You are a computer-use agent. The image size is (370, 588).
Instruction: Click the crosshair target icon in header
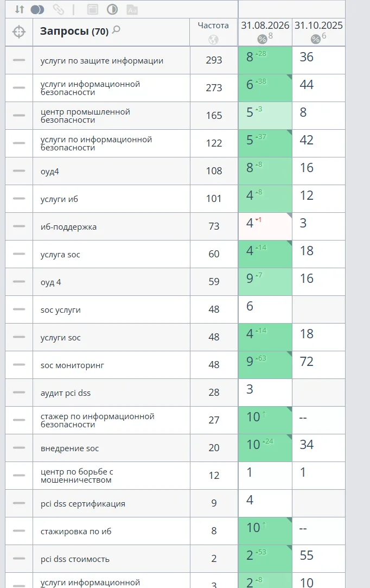click(x=19, y=32)
